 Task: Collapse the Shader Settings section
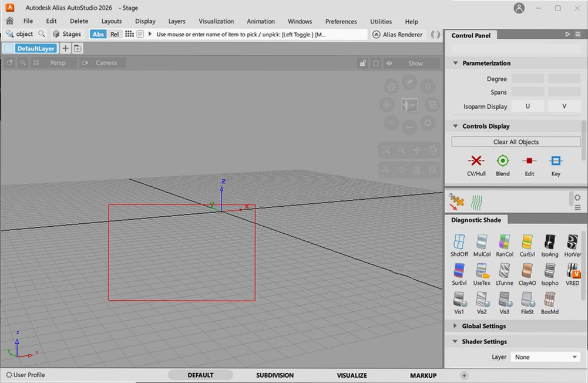[455, 341]
